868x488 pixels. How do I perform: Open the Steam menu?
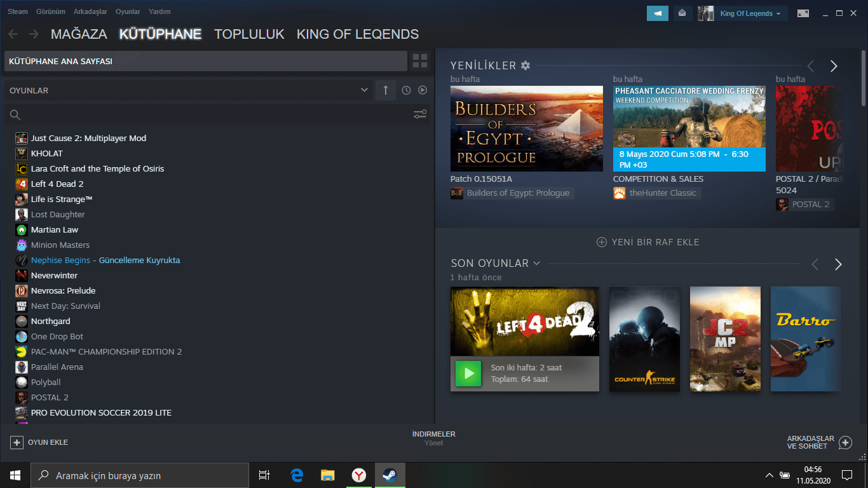[18, 11]
